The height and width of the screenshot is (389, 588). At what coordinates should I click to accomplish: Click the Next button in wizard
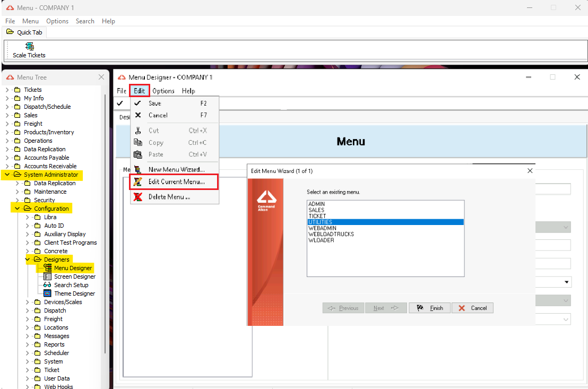(386, 308)
